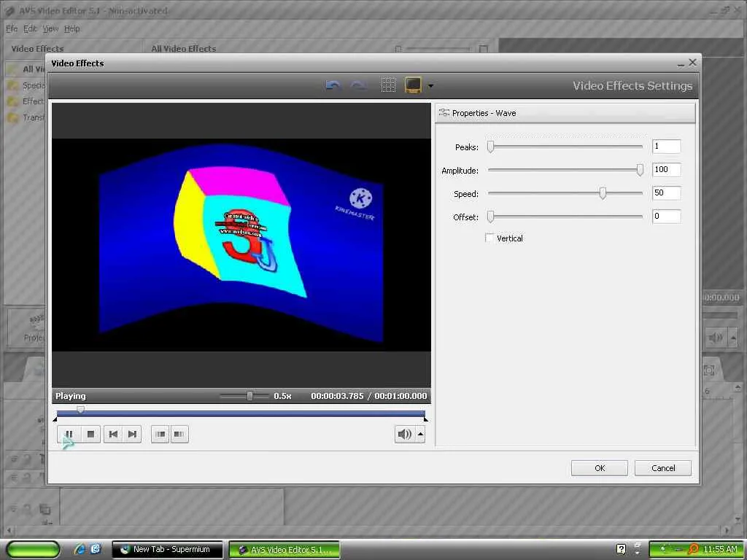Click the preview seek bar handle
The width and height of the screenshot is (747, 560).
80,410
